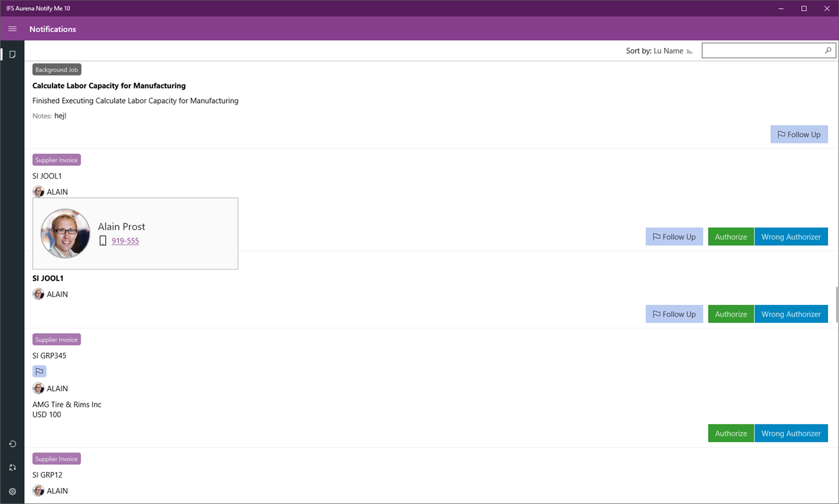839x504 pixels.
Task: Click the sync notifications icon in sidebar
Action: coord(12,467)
